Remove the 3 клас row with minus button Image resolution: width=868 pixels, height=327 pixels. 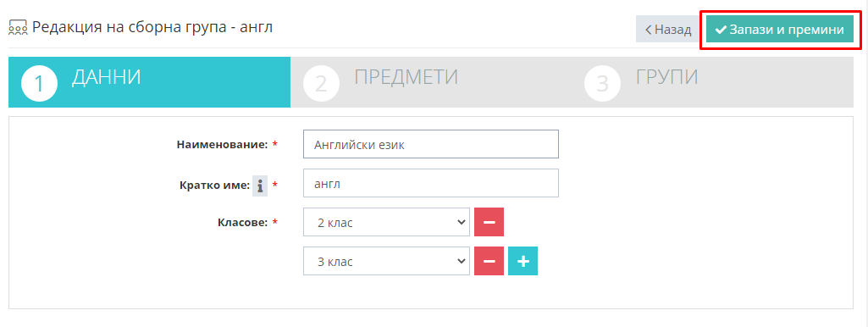click(x=489, y=261)
